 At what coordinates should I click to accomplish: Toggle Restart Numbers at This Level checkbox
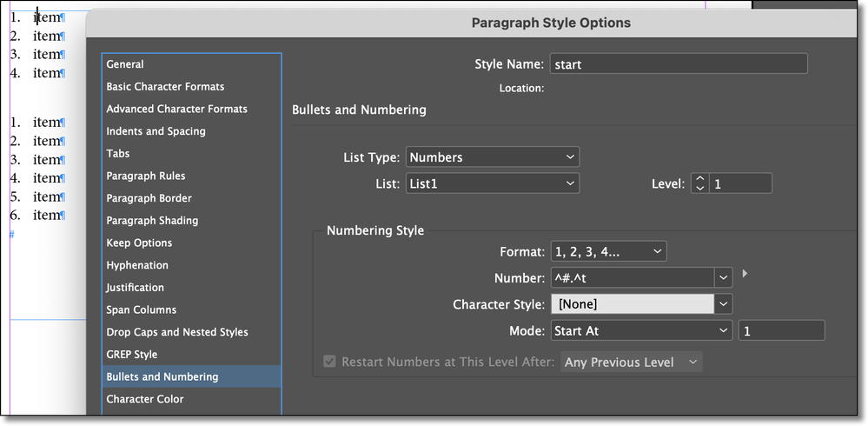329,362
